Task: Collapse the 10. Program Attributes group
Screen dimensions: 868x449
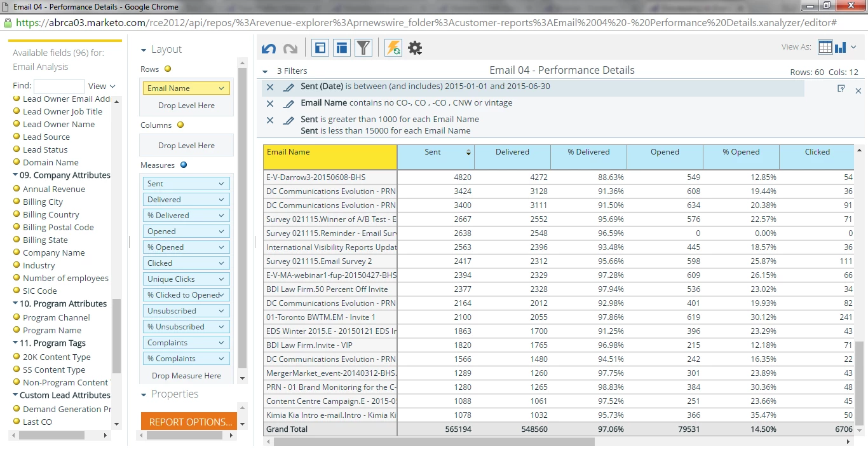Action: pos(15,304)
